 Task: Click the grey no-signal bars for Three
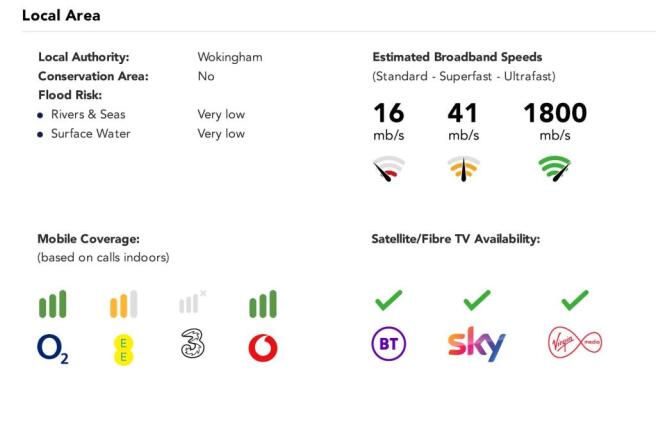click(191, 302)
